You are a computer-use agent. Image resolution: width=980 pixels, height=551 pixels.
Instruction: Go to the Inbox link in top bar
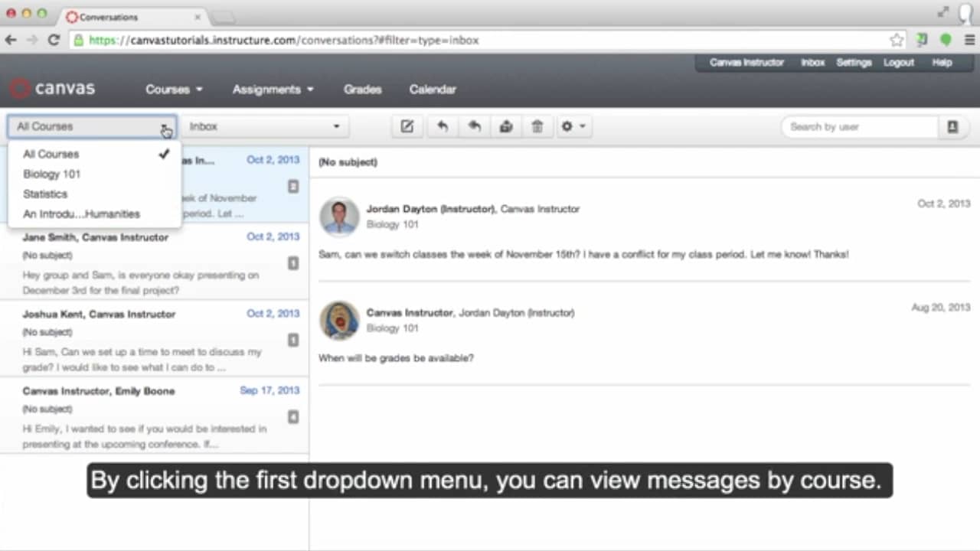813,63
